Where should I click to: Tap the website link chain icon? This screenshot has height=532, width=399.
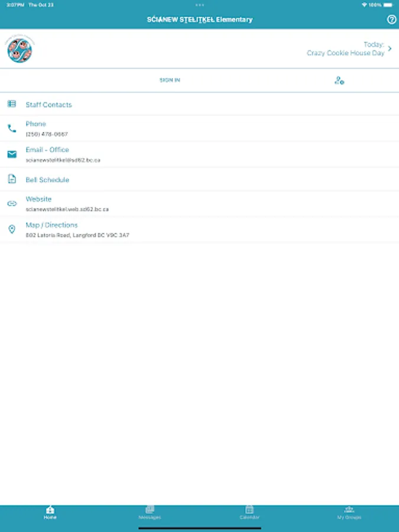coord(12,203)
